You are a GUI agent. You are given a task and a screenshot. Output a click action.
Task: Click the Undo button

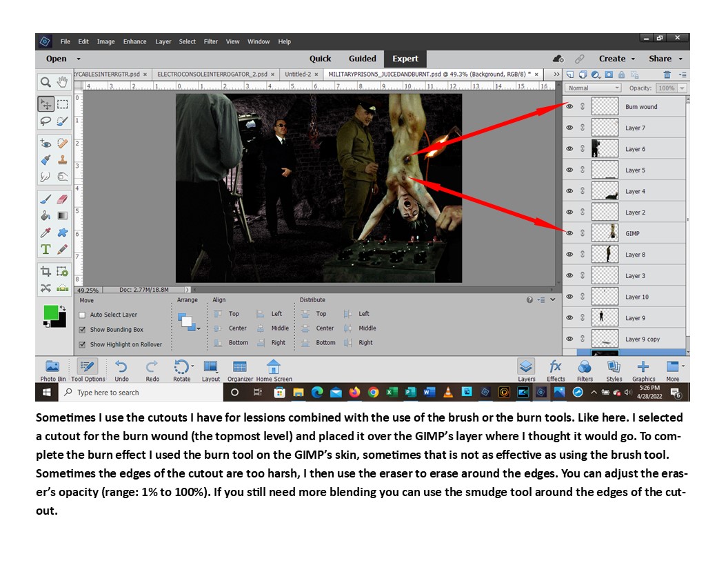121,370
